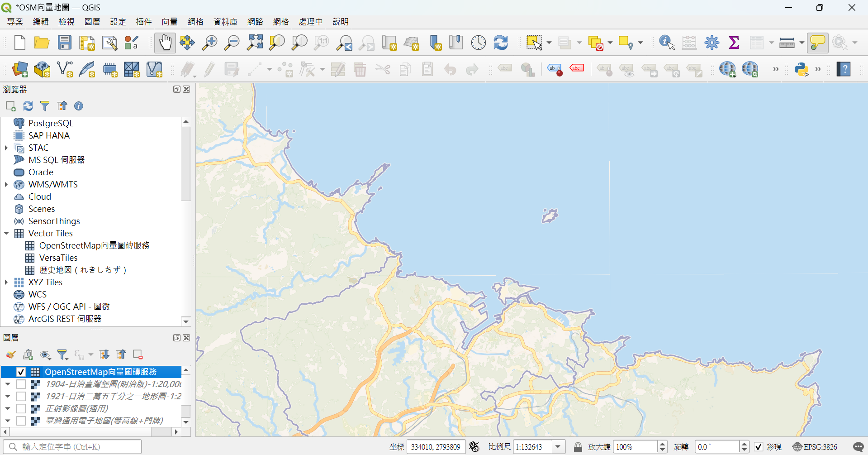Open the Python console
868x455 pixels.
pyautogui.click(x=801, y=69)
